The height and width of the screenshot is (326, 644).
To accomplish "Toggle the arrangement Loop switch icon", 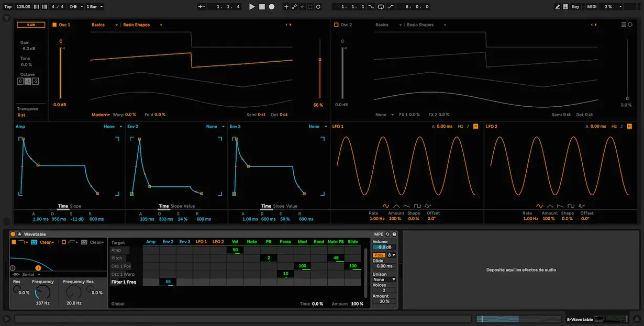I will pyautogui.click(x=380, y=7).
